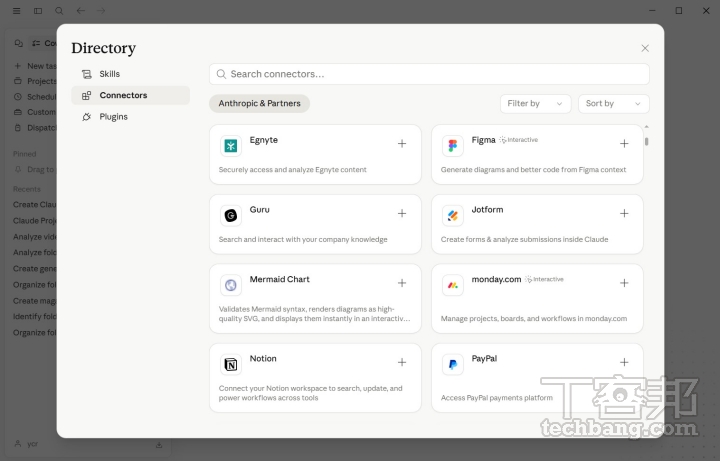Add the Figma connector with plus icon

tap(624, 144)
